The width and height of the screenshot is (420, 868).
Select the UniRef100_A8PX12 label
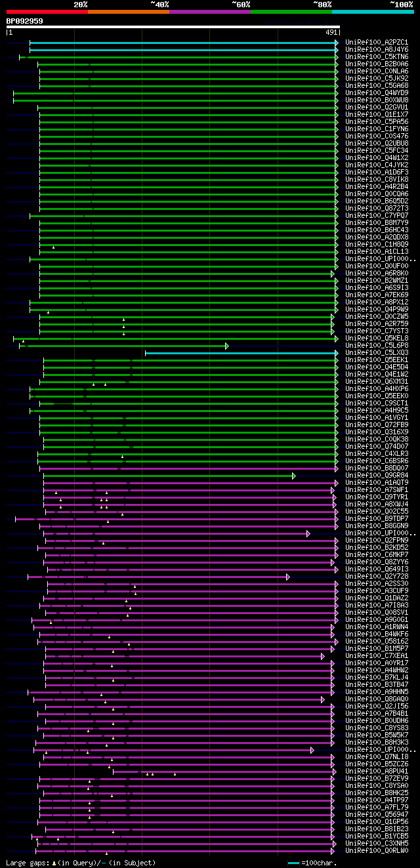click(x=377, y=302)
